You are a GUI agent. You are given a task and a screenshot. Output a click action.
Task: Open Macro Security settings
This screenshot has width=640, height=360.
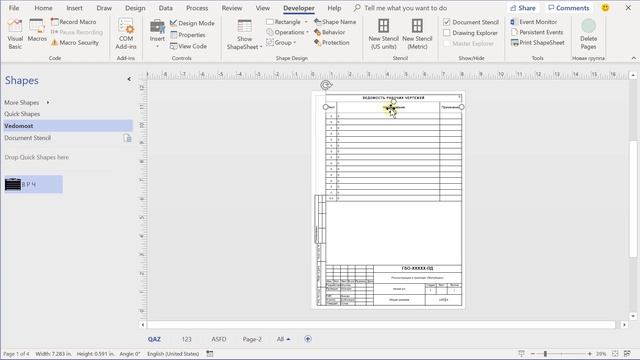coord(75,42)
